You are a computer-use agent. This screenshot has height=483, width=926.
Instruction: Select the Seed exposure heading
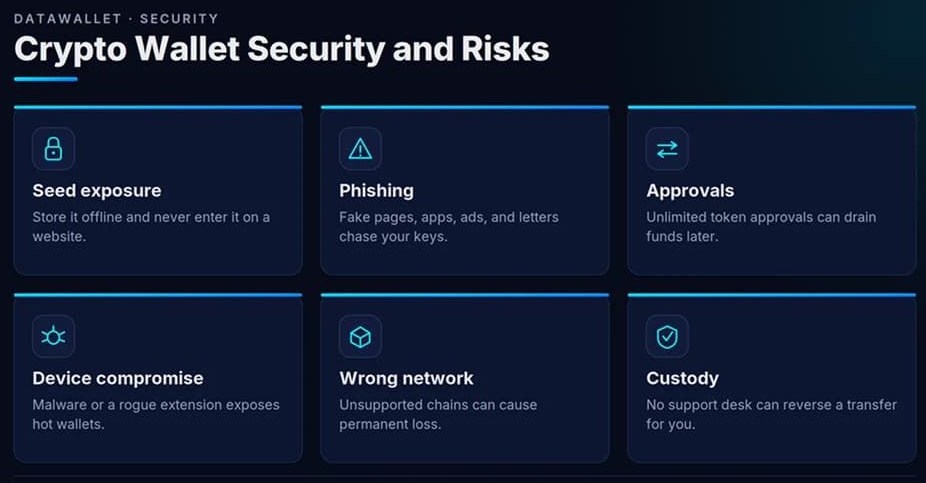pos(97,191)
